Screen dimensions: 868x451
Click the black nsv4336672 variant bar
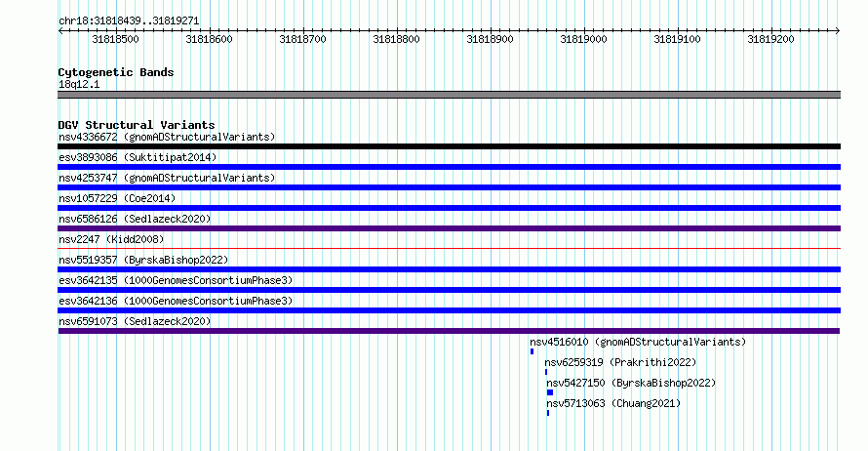(449, 146)
